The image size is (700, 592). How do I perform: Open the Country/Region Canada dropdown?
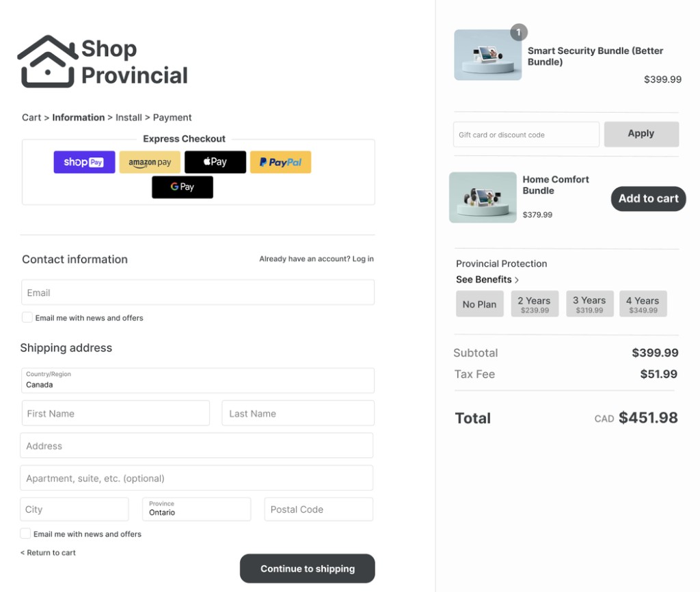[x=196, y=381]
